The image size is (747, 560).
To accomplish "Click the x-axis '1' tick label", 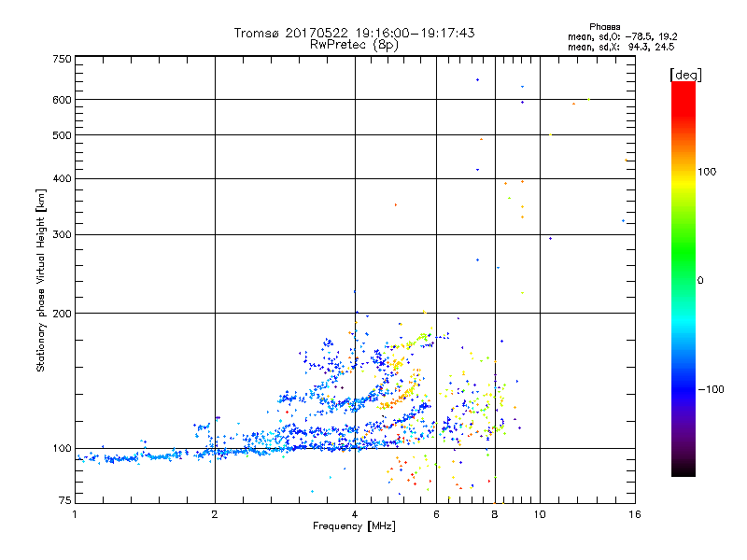I will point(75,514).
